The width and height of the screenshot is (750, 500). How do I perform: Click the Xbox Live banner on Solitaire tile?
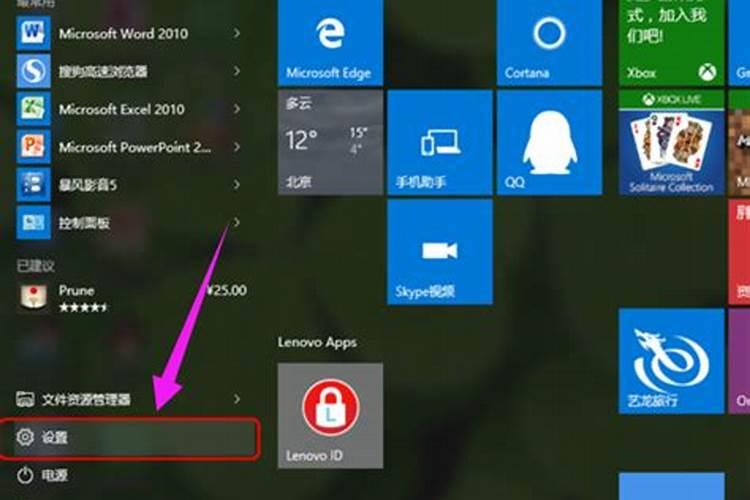coord(672,99)
